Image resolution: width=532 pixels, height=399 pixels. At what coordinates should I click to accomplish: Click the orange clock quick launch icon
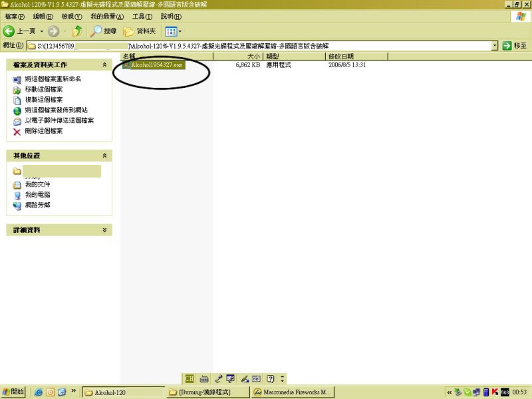(51, 392)
